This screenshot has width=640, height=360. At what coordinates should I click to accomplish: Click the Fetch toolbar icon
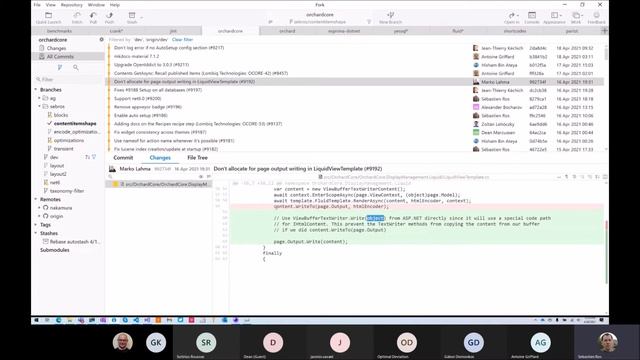(77, 16)
